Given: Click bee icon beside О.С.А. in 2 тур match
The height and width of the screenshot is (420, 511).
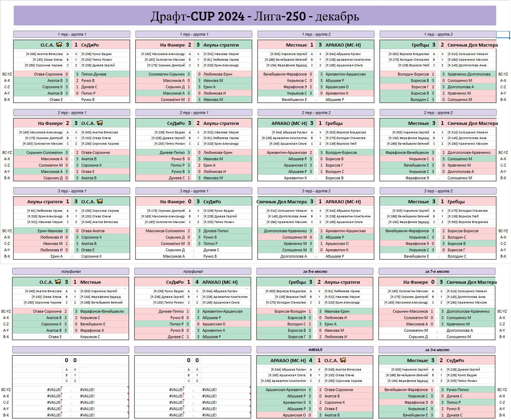Looking at the screenshot, I should click(x=100, y=123).
